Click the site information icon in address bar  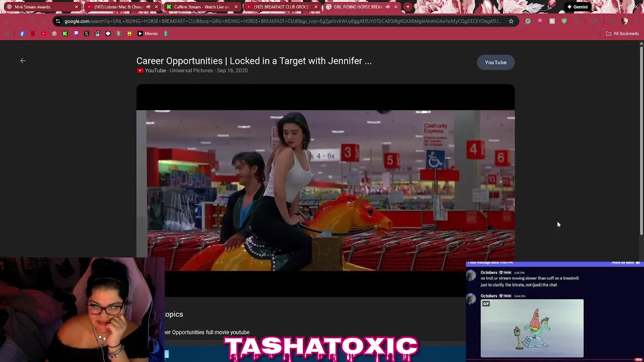point(58,21)
